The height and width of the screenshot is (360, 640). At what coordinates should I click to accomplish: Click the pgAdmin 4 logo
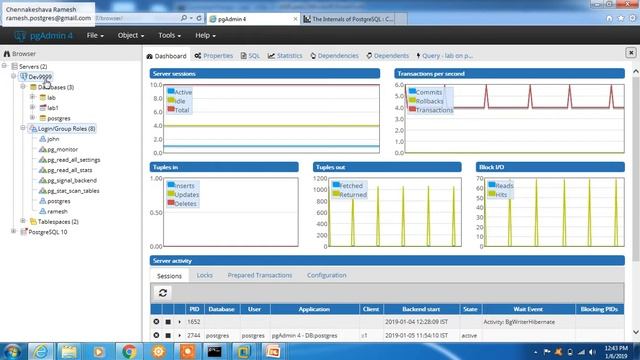point(43,36)
